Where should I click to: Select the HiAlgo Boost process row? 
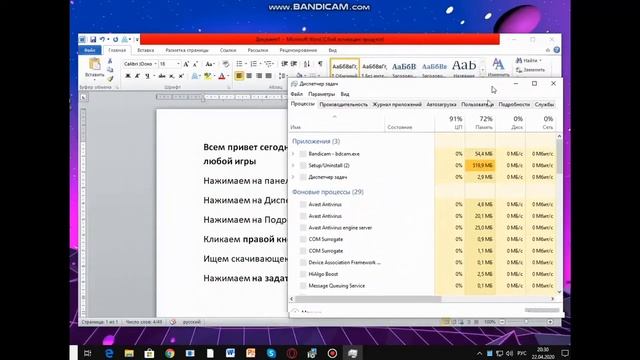pyautogui.click(x=422, y=274)
